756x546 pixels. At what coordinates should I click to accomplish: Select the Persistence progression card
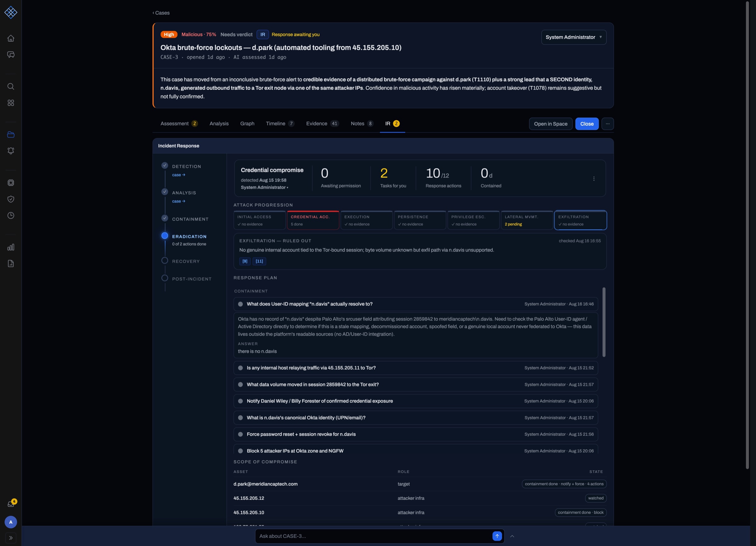[x=420, y=220]
